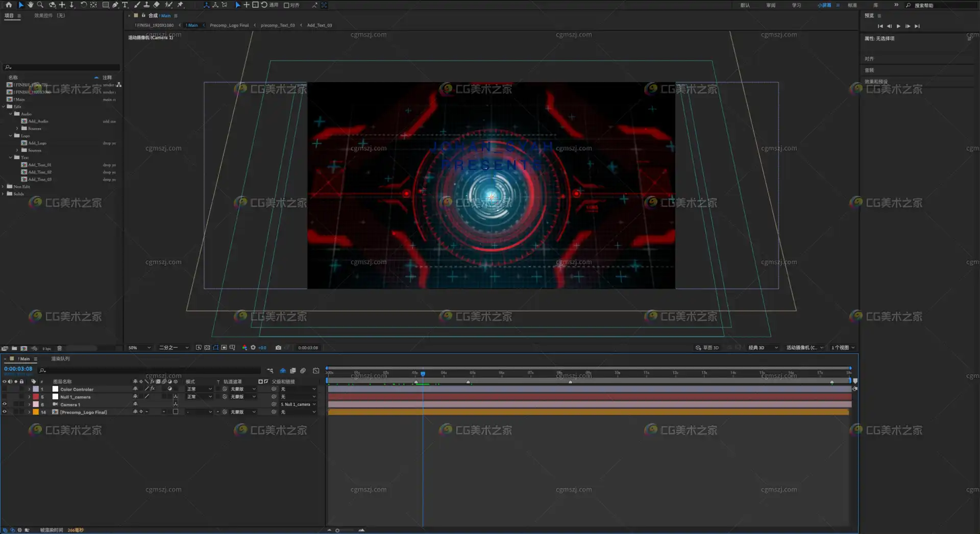Select the Type text tool

[x=125, y=5]
